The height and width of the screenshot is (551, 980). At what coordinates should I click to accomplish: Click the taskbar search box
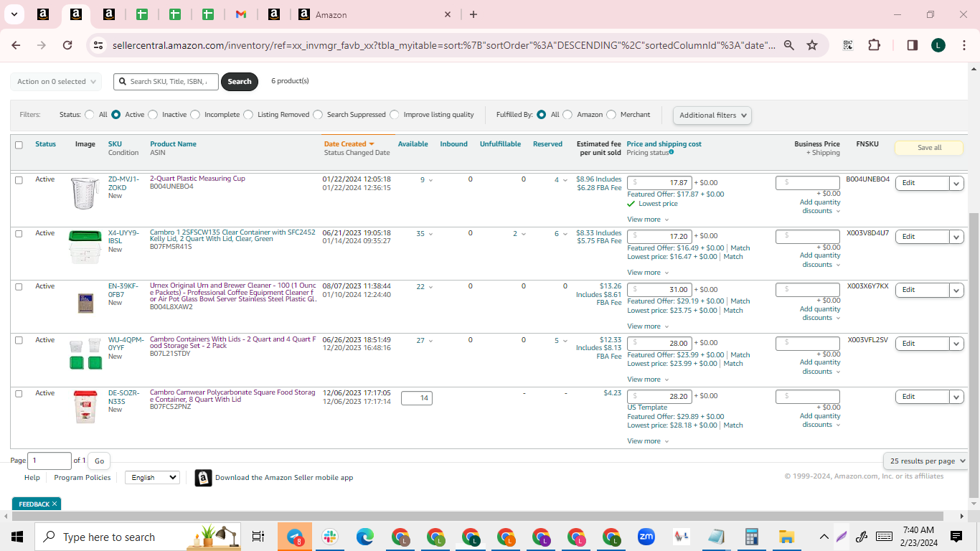(138, 537)
